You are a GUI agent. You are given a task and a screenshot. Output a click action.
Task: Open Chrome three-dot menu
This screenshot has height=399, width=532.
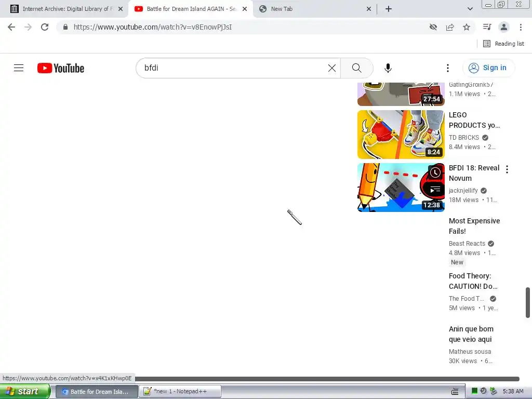tap(521, 27)
